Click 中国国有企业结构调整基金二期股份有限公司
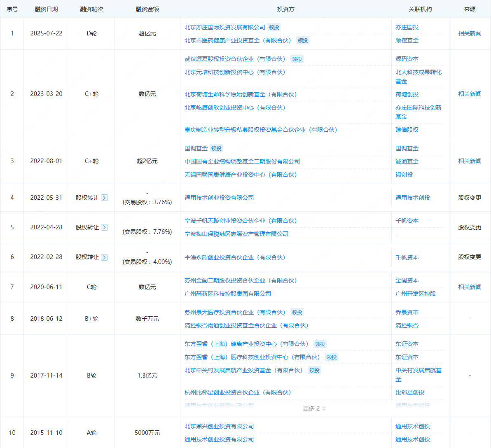 point(242,161)
